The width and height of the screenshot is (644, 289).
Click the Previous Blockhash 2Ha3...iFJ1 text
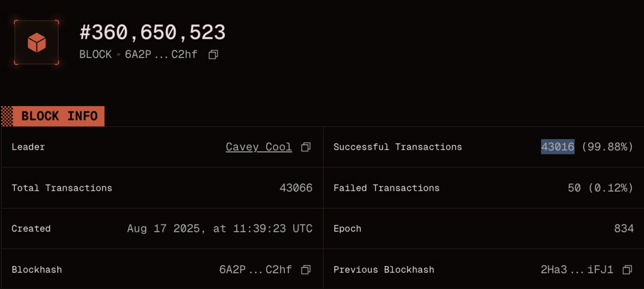577,269
